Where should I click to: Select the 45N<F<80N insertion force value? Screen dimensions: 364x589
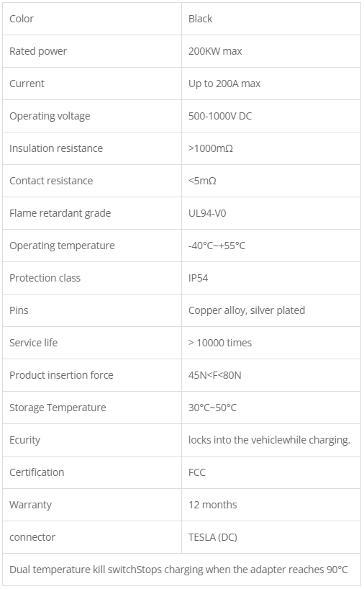click(x=214, y=375)
